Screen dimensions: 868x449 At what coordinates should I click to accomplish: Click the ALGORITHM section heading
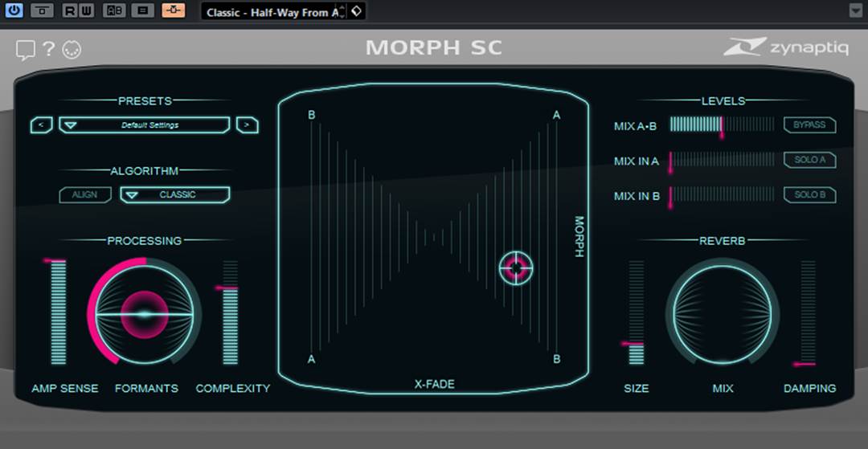(x=144, y=171)
